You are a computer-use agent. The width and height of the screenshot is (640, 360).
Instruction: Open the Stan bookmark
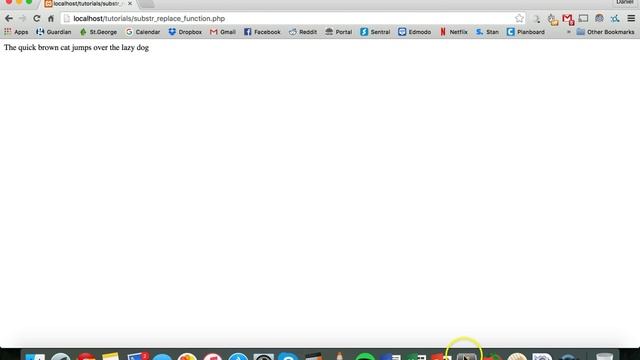pos(487,32)
